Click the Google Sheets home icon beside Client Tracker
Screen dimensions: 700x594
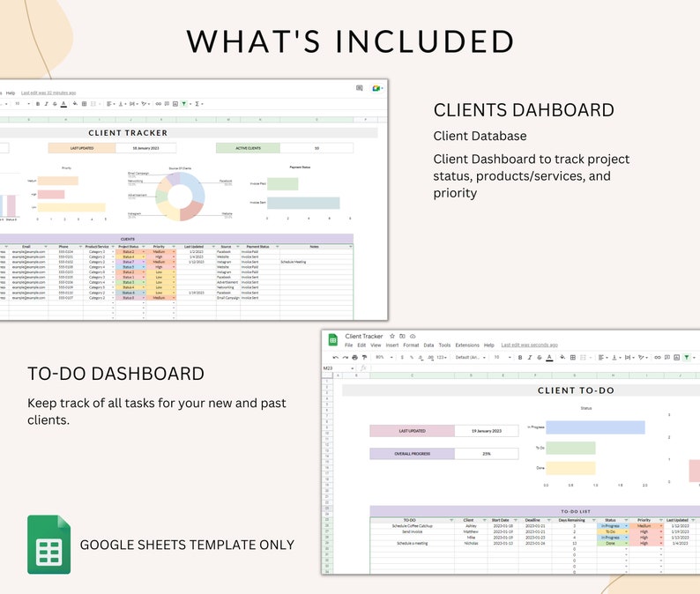[333, 340]
